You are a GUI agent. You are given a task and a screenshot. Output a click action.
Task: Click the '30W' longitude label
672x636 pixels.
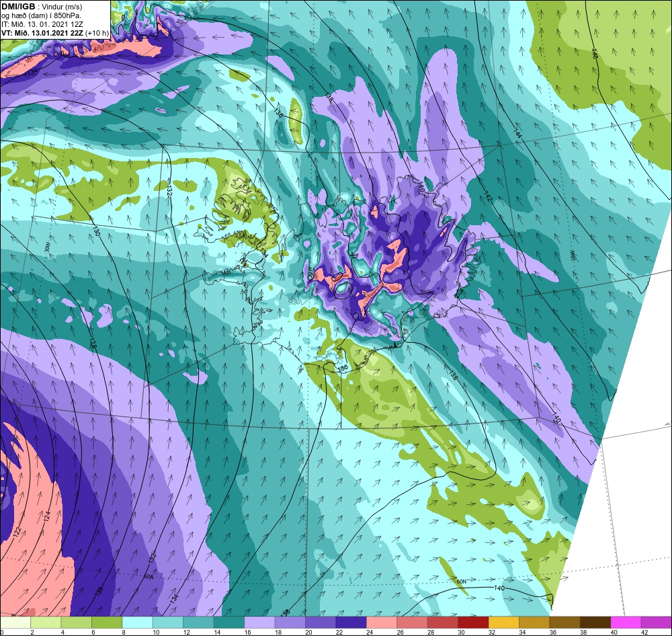(x=47, y=248)
